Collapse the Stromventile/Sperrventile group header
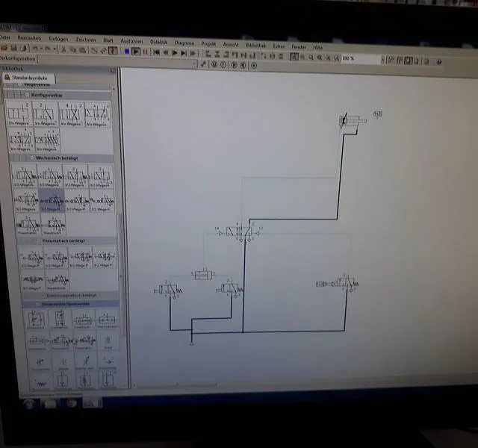This screenshot has width=478, height=448. click(71, 304)
